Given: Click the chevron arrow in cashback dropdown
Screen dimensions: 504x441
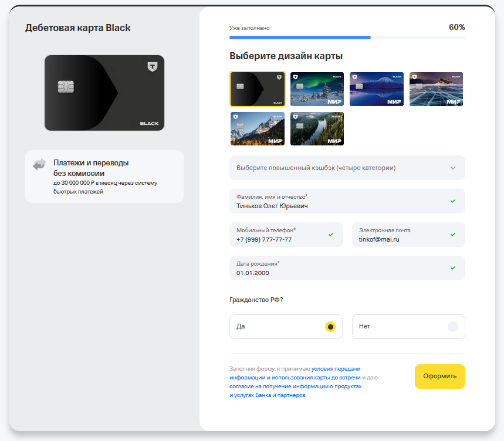Looking at the screenshot, I should tap(453, 168).
